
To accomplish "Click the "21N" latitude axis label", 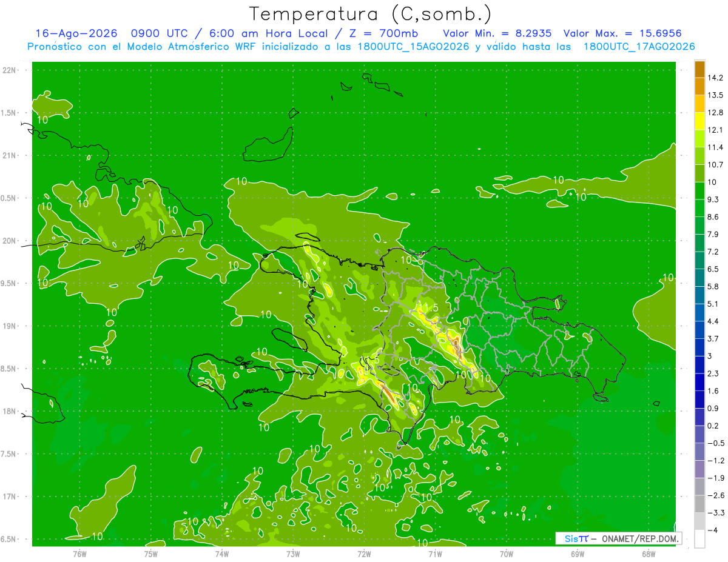I will click(9, 155).
